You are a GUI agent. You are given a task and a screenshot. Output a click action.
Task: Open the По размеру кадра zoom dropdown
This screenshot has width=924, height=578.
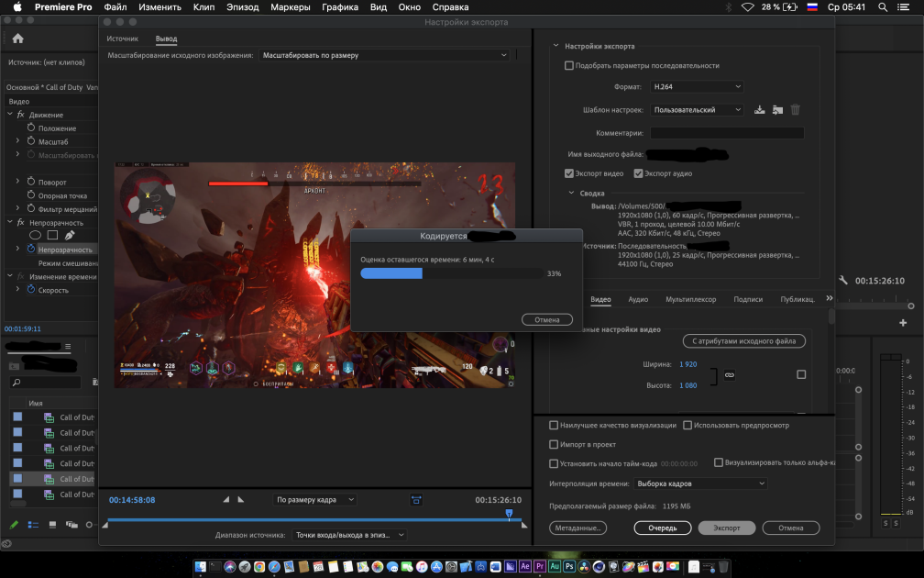pyautogui.click(x=315, y=499)
